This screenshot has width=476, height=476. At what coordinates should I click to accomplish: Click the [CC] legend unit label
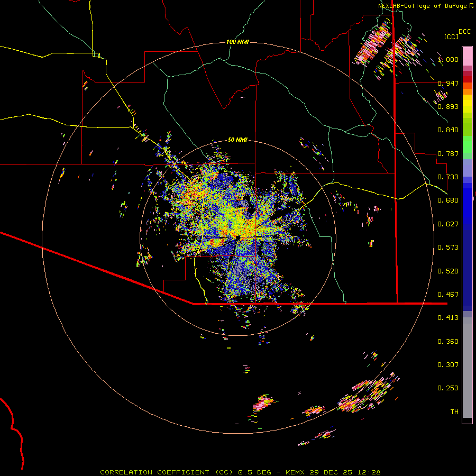click(451, 36)
